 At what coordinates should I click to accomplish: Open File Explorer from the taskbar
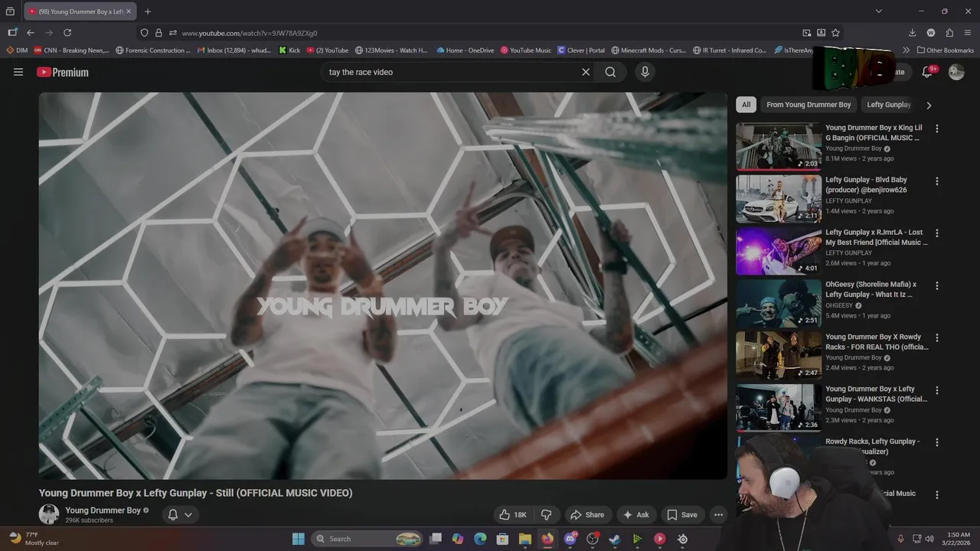[x=524, y=539]
